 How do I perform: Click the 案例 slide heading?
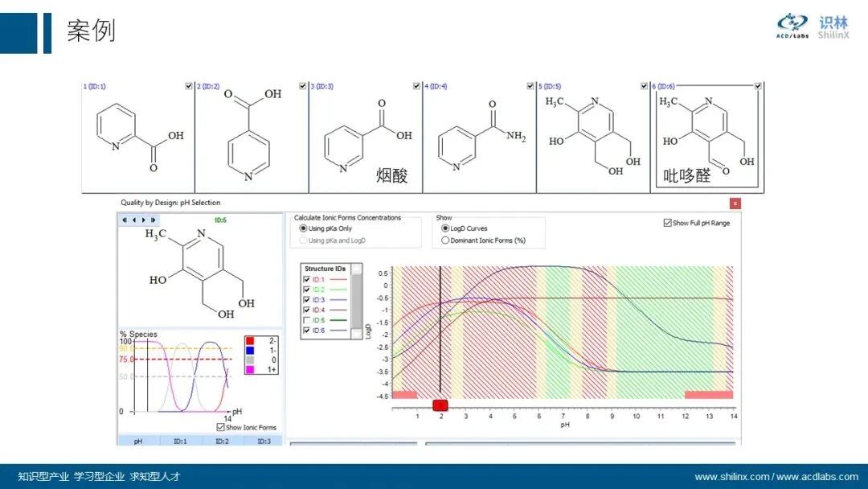coord(92,30)
